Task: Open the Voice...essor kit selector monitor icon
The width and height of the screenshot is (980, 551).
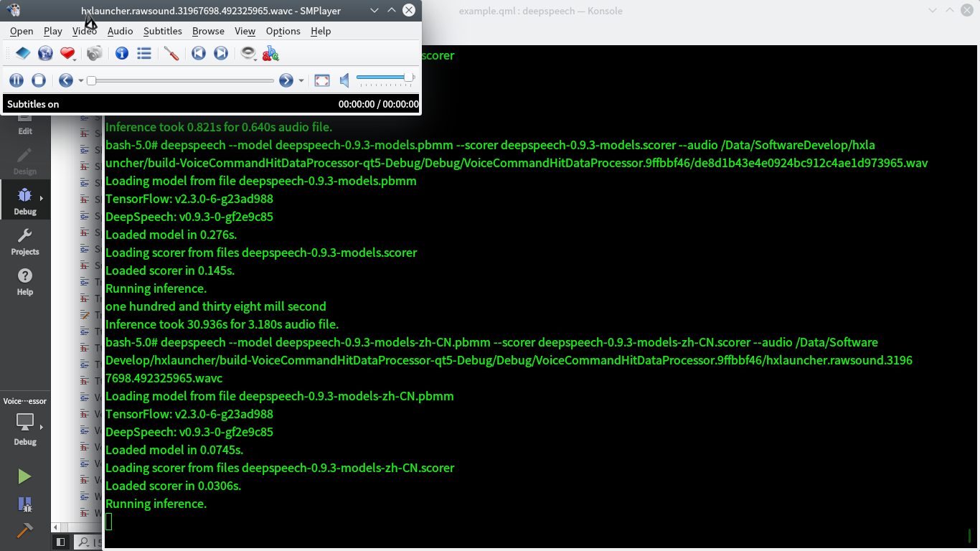Action: pos(25,422)
